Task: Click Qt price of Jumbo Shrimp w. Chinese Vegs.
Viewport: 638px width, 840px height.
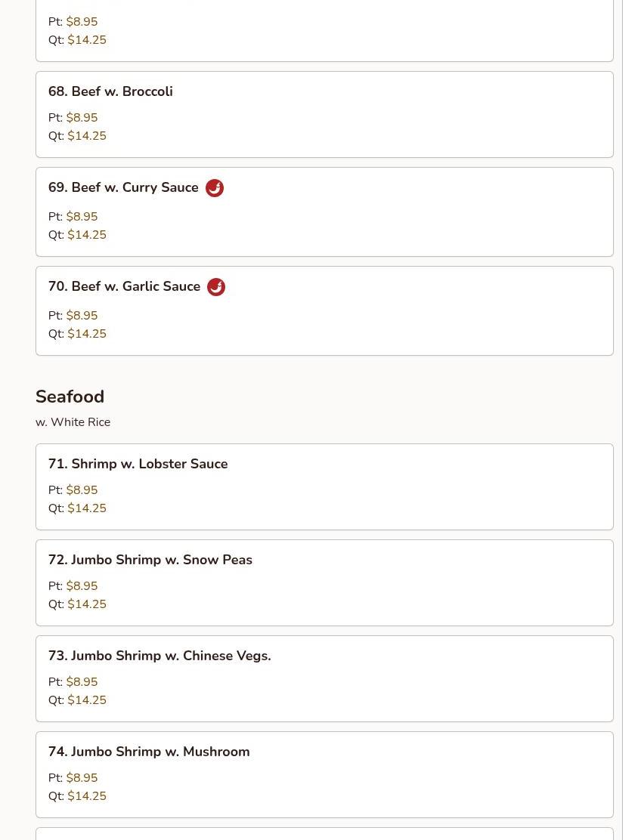Action: point(87,700)
